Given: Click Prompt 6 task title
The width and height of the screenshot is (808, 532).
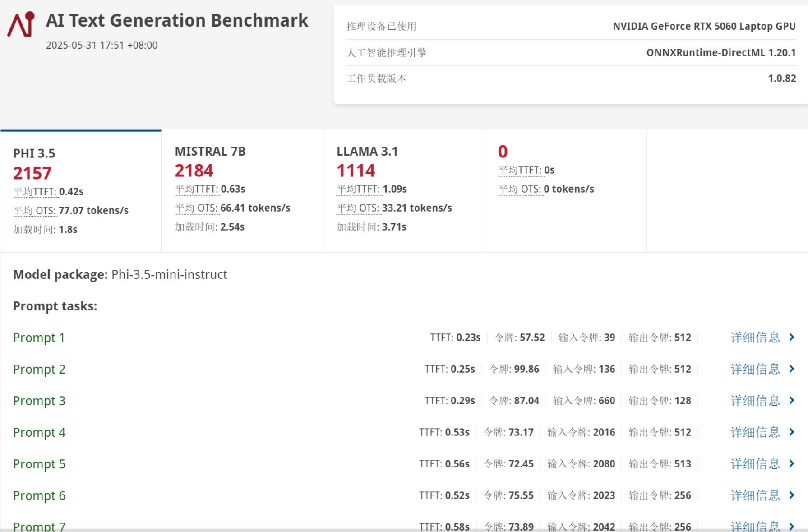Looking at the screenshot, I should tap(39, 495).
